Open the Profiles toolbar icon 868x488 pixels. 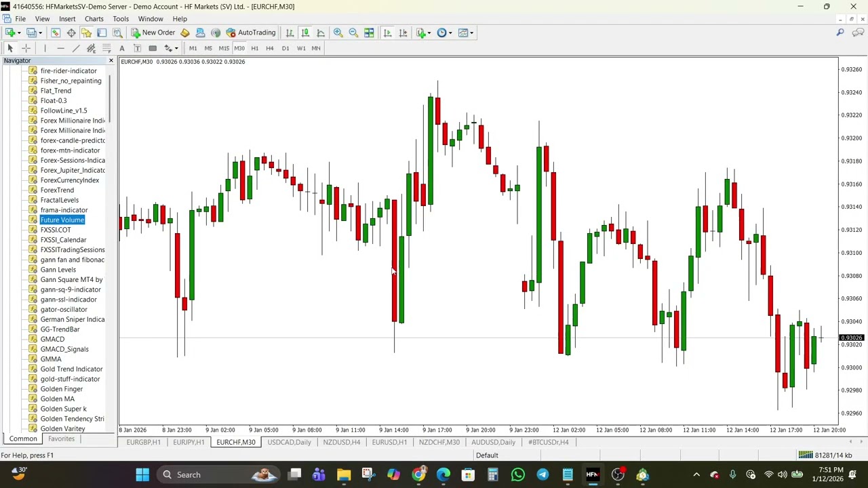click(33, 33)
